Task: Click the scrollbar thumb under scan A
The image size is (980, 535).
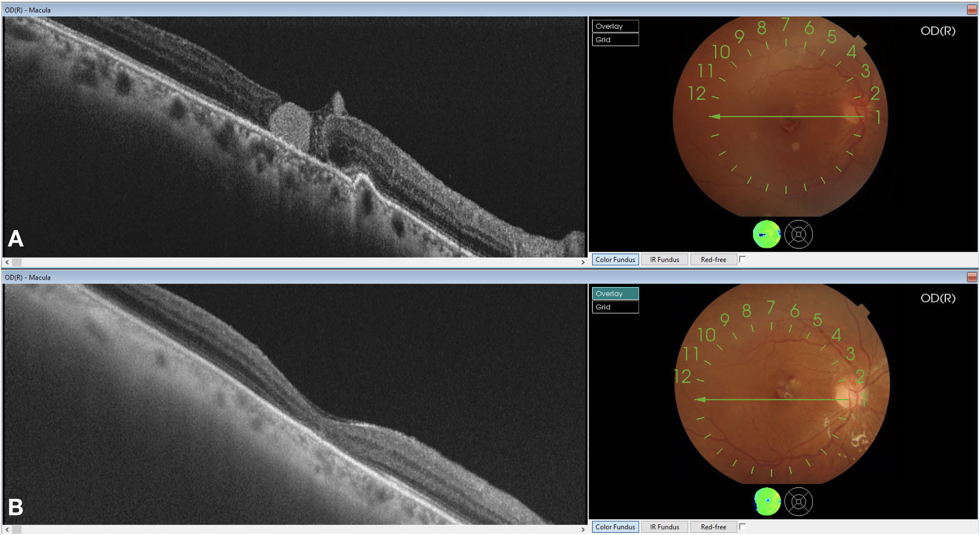Action: (17, 262)
